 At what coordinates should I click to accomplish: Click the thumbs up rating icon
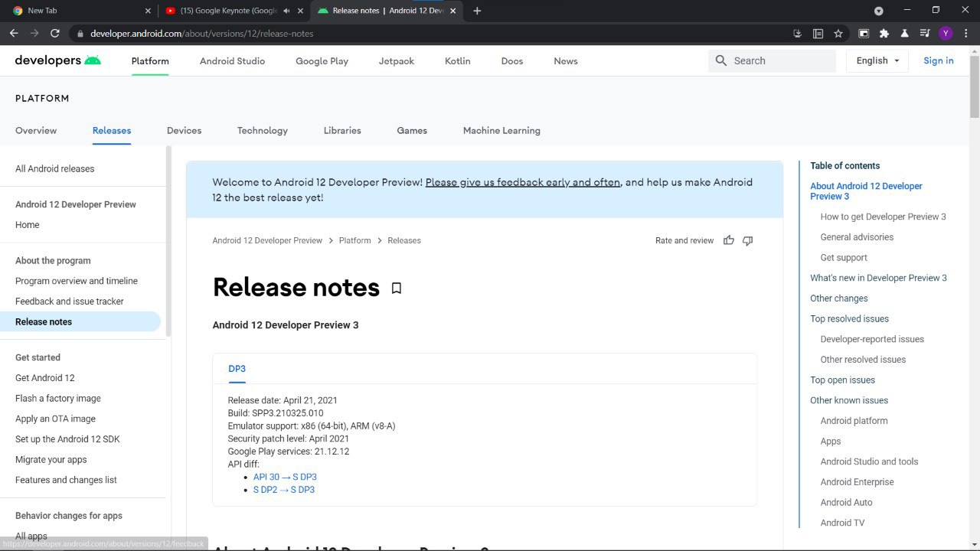tap(729, 240)
